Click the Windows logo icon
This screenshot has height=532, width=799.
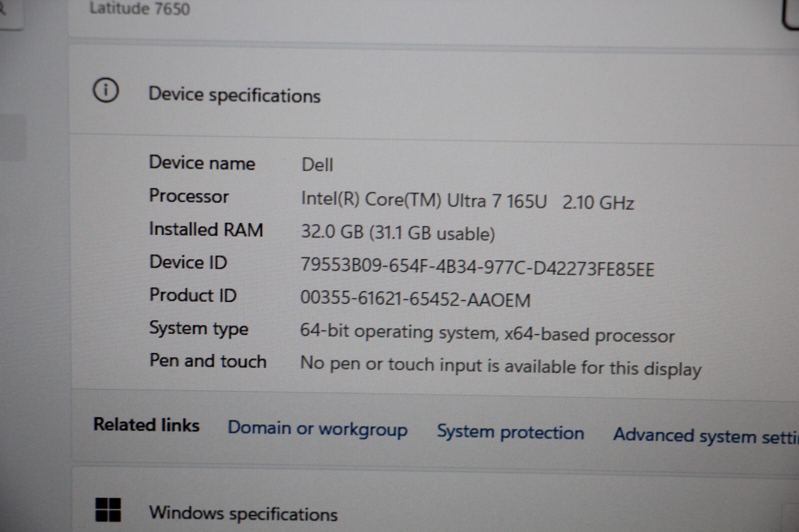tap(108, 510)
